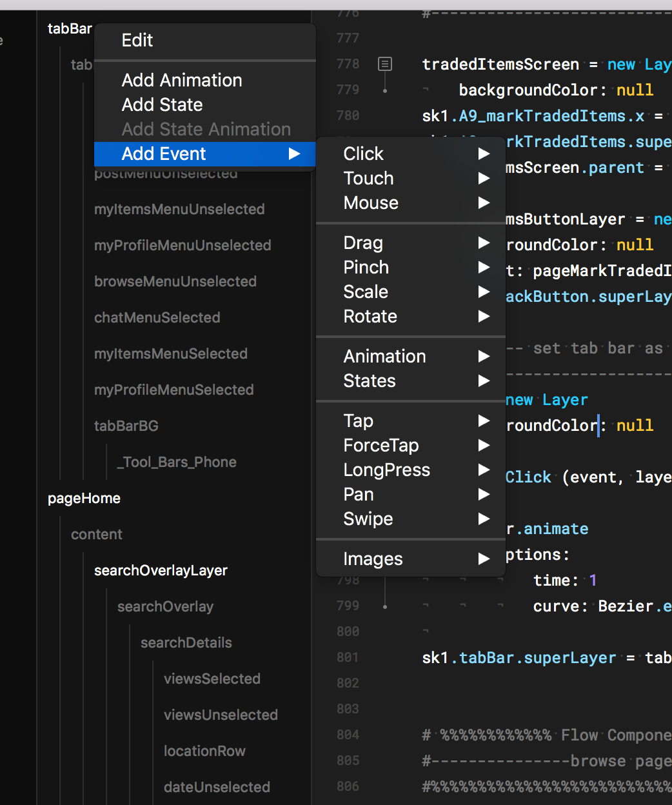Select the pageHome layer
Viewport: 672px width, 805px height.
click(x=84, y=498)
